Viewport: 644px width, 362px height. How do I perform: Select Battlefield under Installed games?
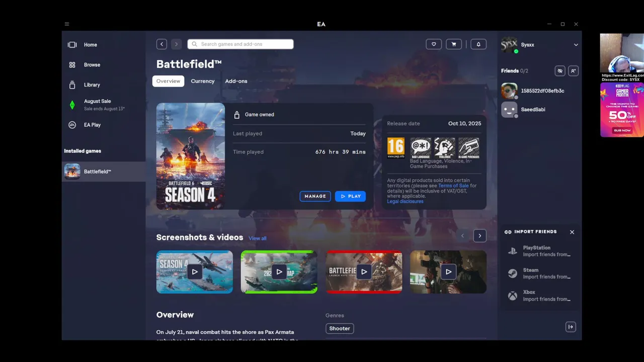(x=104, y=171)
